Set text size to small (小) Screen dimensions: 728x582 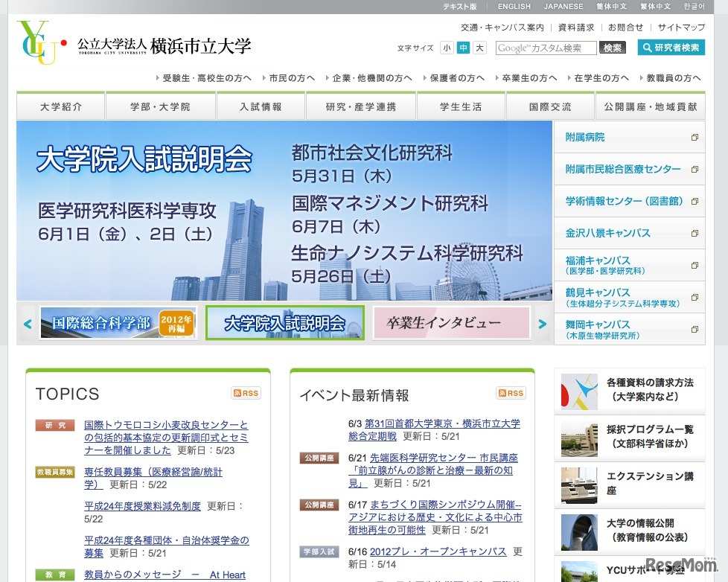click(447, 48)
